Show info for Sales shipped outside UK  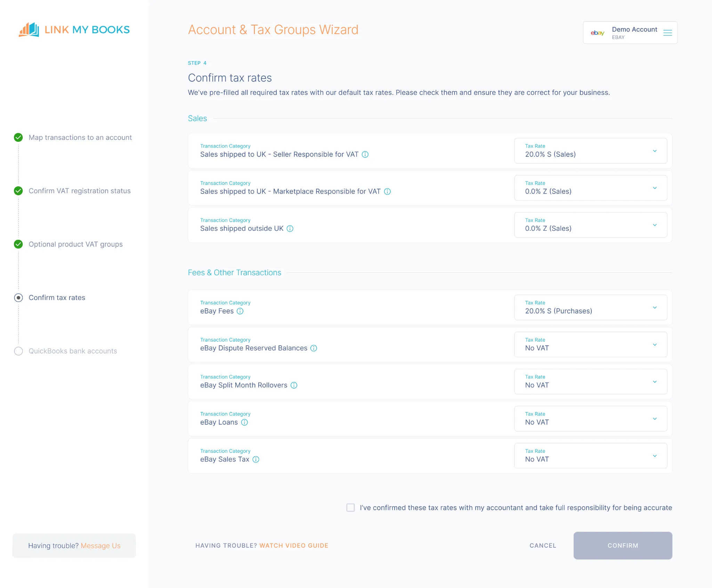click(290, 228)
